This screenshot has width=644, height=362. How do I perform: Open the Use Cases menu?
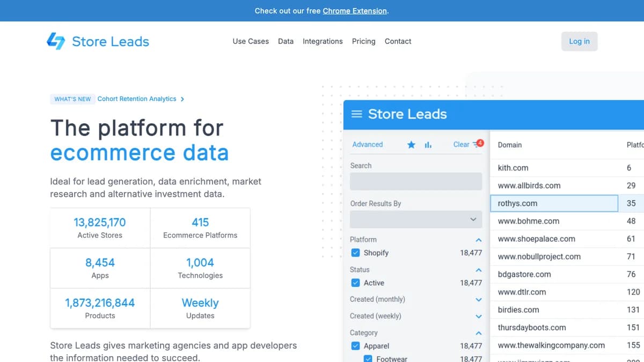(251, 41)
